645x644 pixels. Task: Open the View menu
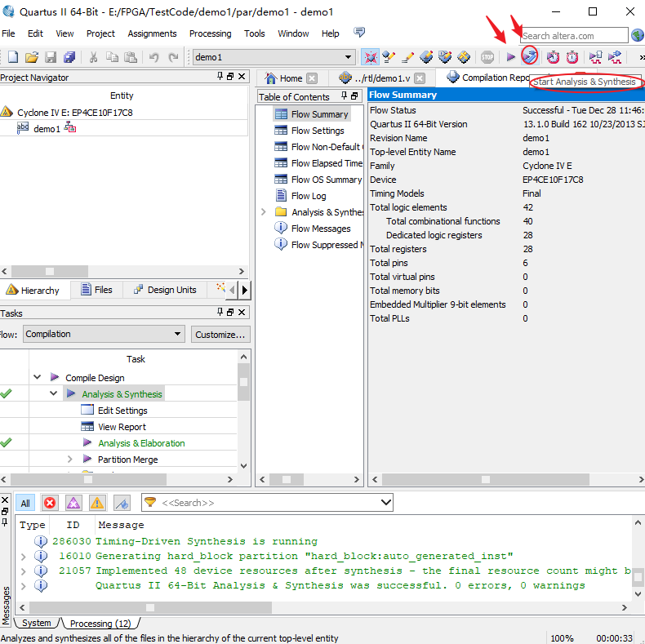pyautogui.click(x=64, y=33)
